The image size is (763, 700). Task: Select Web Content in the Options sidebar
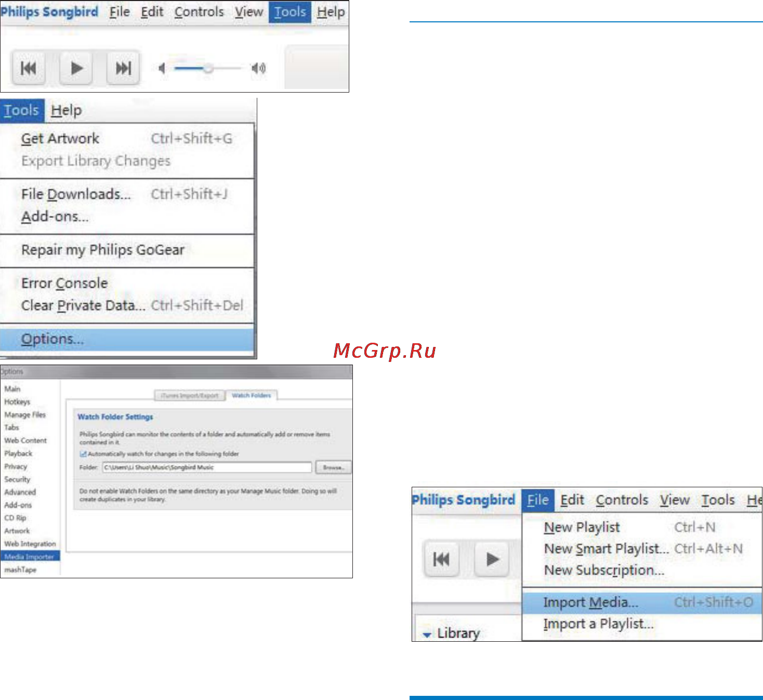click(25, 440)
